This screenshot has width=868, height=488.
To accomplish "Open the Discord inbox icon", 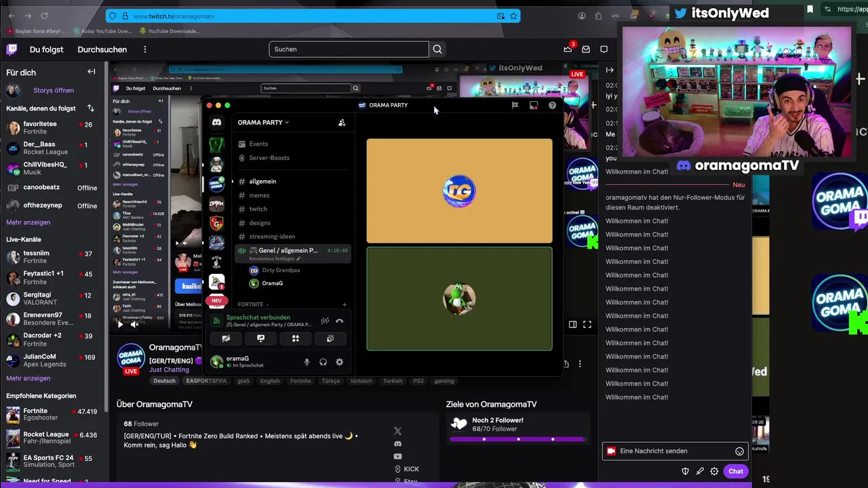I will (x=534, y=105).
